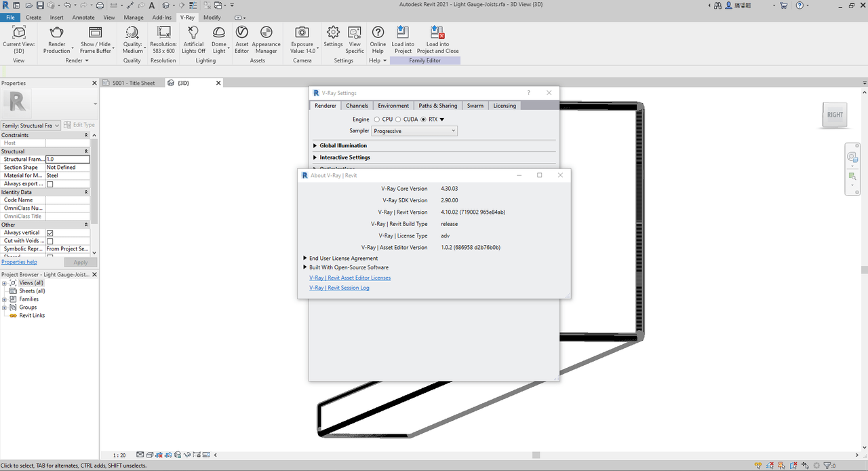The height and width of the screenshot is (471, 868).
Task: Click the Undo arrow in quick access toolbar
Action: coord(67,5)
